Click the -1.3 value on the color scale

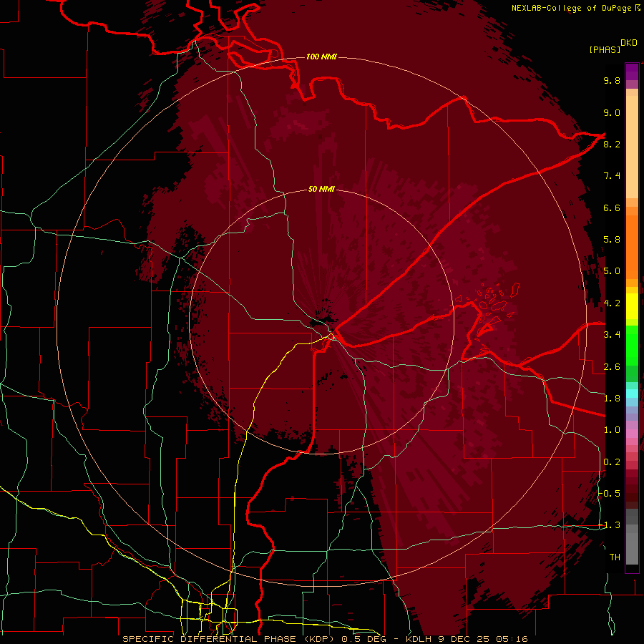tap(610, 525)
